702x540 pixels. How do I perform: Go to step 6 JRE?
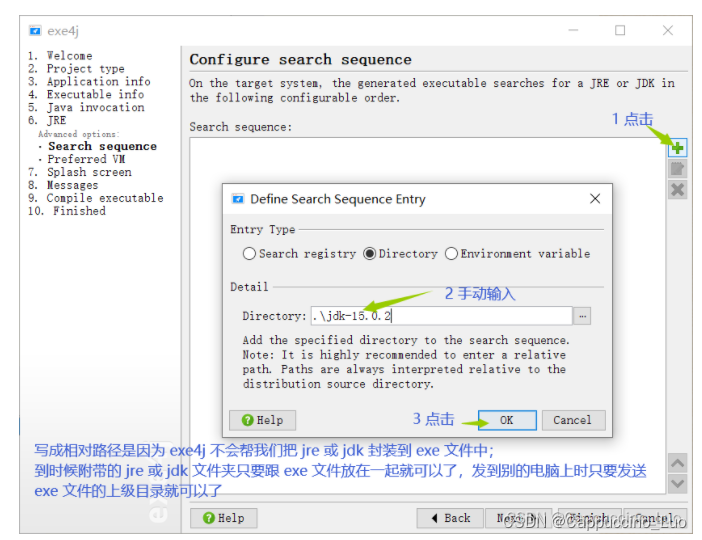[x=47, y=120]
